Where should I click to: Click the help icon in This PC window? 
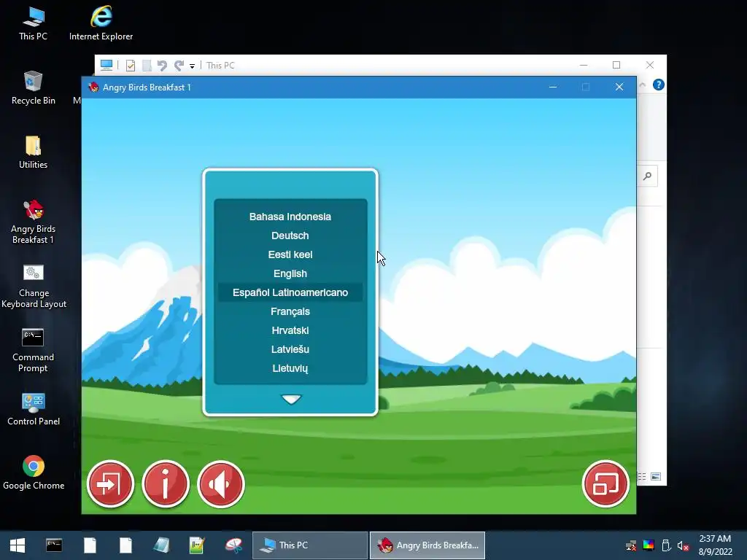coord(659,85)
